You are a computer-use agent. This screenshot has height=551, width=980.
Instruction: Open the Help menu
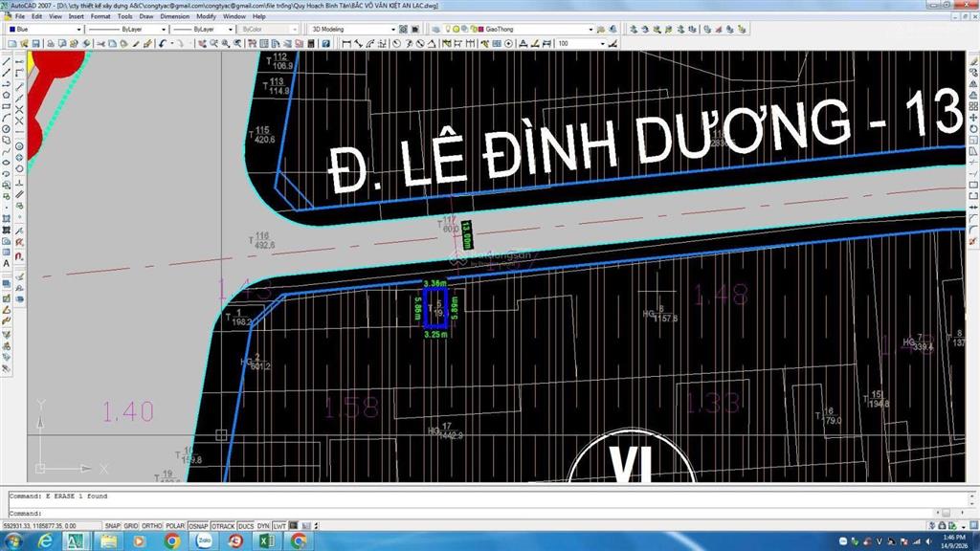(258, 16)
